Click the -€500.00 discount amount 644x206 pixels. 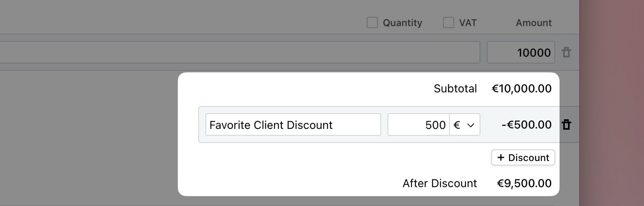(x=526, y=125)
